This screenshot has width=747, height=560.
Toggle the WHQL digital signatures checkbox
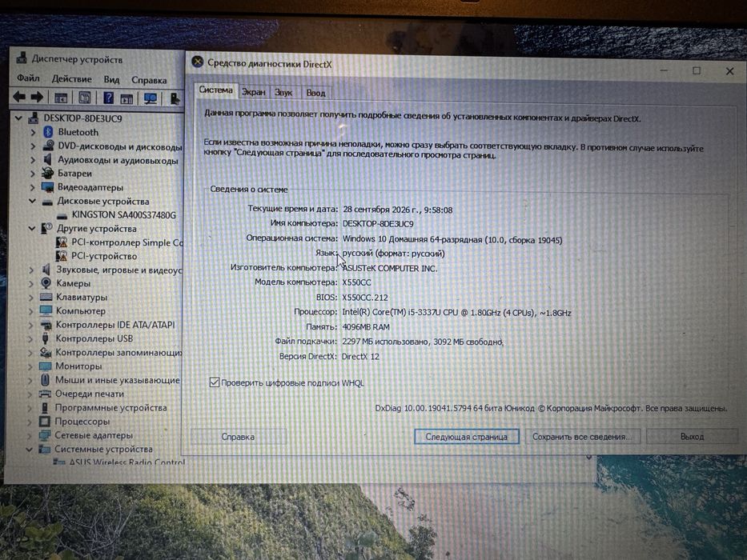[x=215, y=382]
